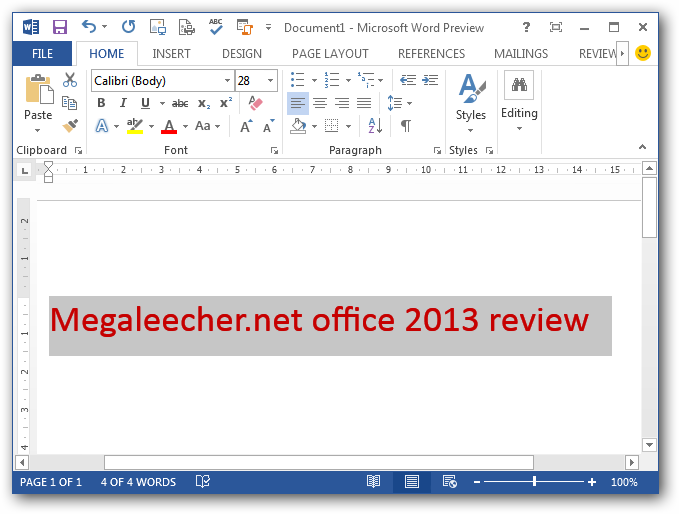Click the Megaleecher.net office 2013 review text
Image resolution: width=679 pixels, height=514 pixels.
pyautogui.click(x=319, y=320)
